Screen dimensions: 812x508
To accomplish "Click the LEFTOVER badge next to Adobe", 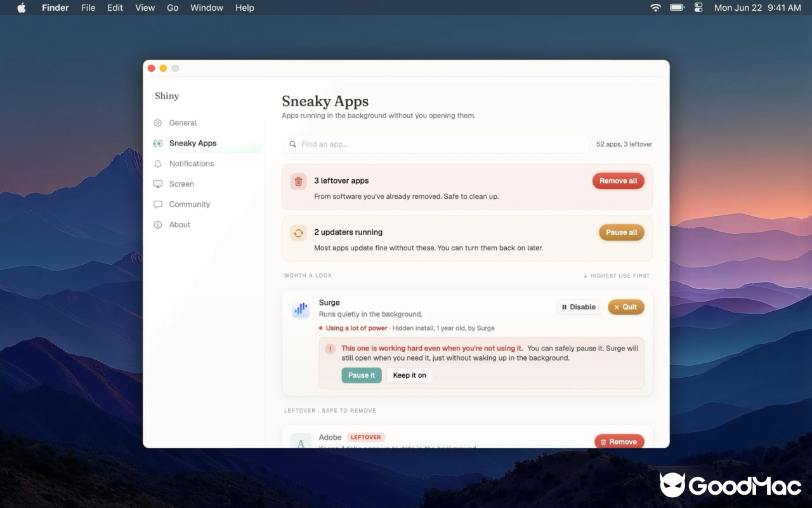I will pos(366,438).
